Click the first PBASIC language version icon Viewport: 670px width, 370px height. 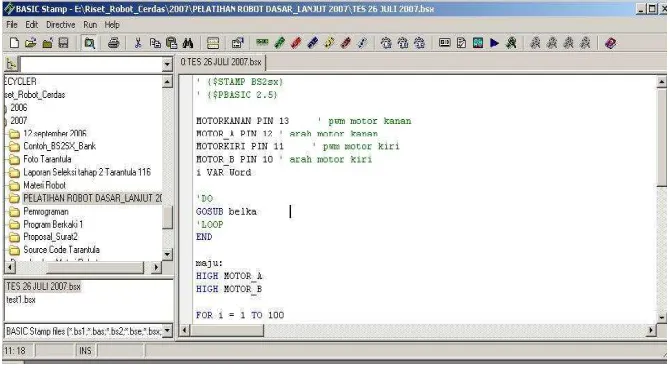pos(386,43)
